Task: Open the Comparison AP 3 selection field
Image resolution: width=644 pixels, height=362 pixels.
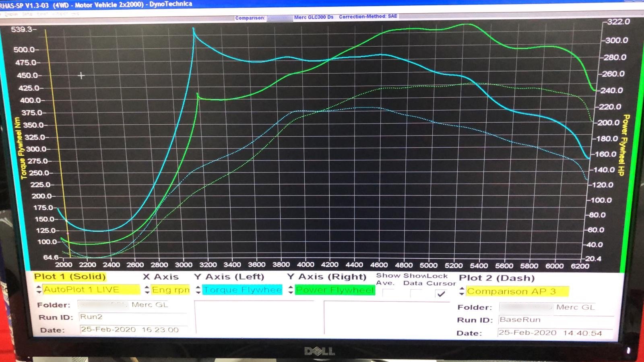Action: (518, 291)
